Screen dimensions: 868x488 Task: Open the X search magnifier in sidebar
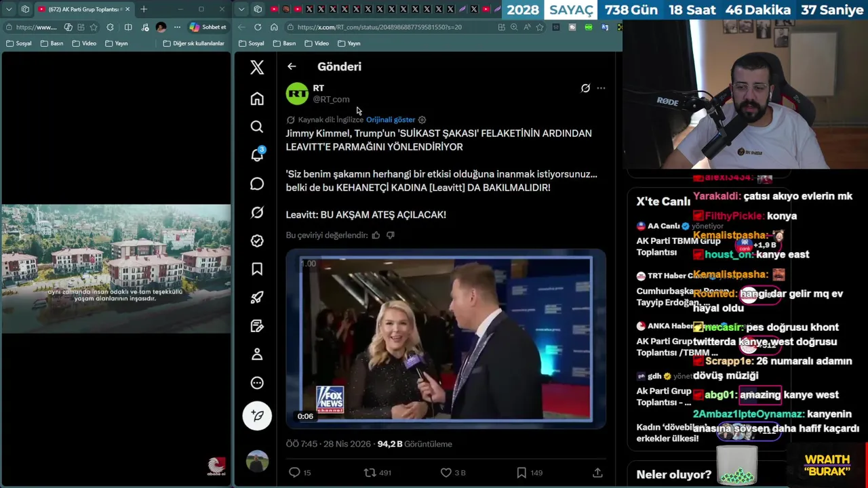click(257, 127)
